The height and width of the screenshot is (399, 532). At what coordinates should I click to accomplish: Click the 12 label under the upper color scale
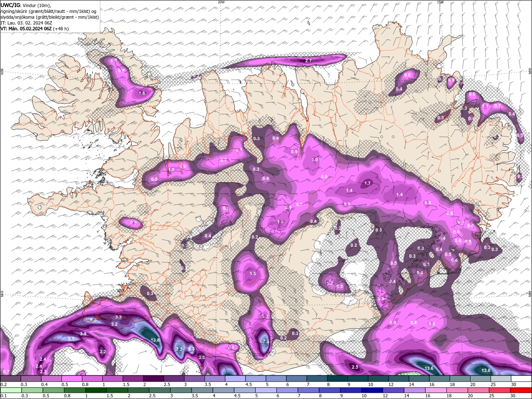pos(391,384)
